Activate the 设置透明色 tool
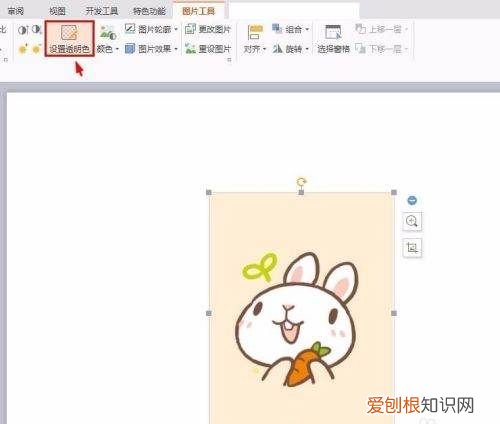This screenshot has height=424, width=500. point(70,38)
